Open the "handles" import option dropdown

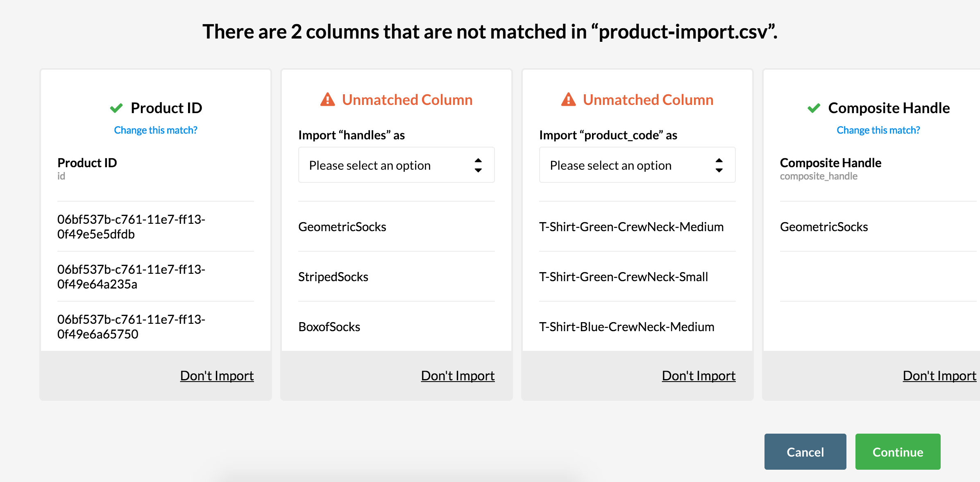pos(396,165)
